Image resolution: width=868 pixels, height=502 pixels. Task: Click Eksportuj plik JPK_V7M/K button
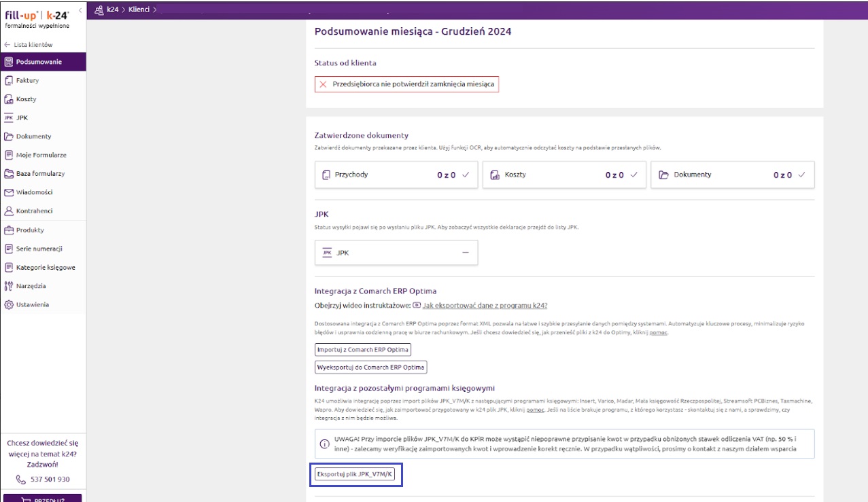[355, 474]
